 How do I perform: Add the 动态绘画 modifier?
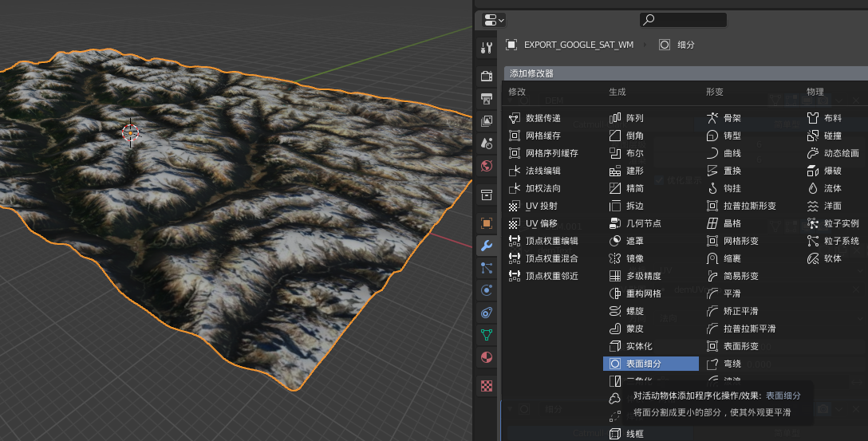tap(834, 153)
